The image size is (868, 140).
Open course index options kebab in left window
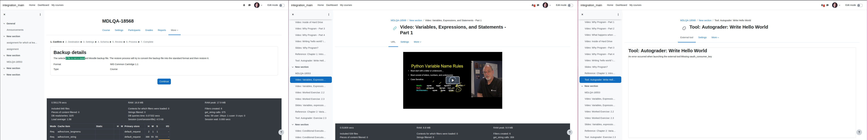point(40,15)
